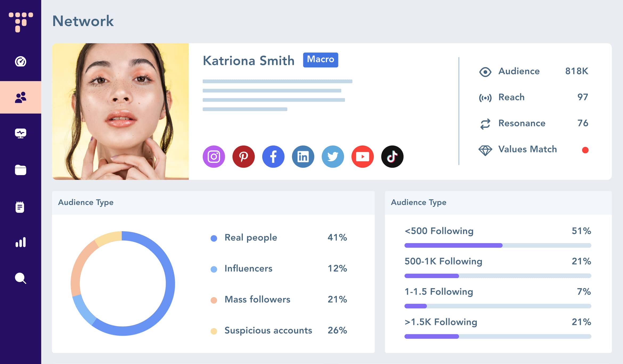Click the Resonance metric label

click(522, 123)
